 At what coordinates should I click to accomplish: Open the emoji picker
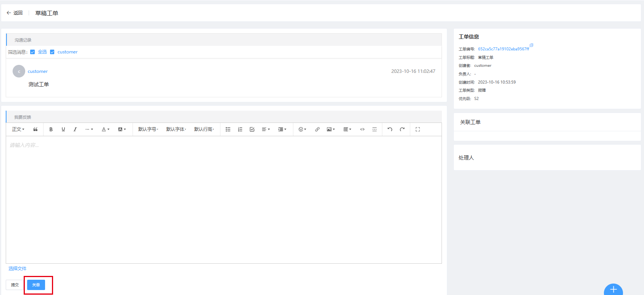[302, 129]
